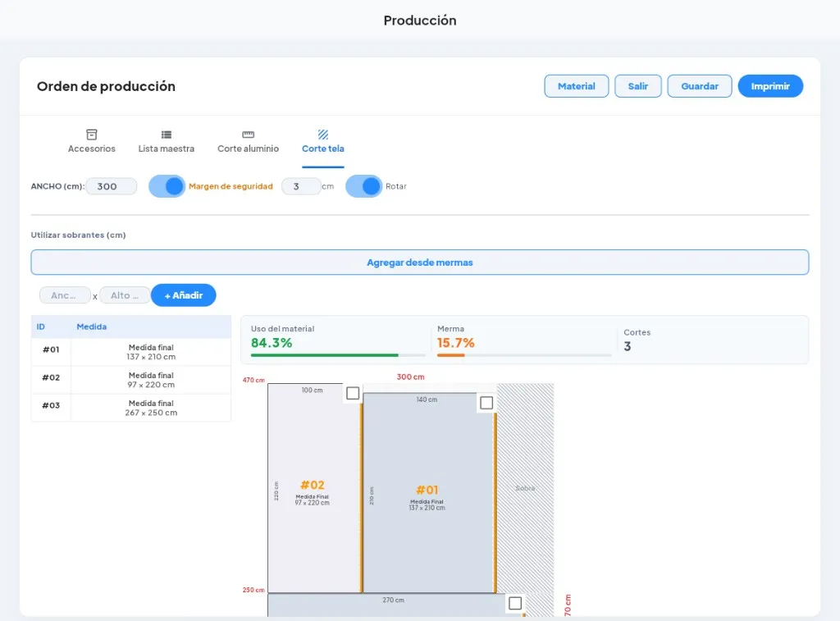Click the Alto sobrante input field
Viewport: 840px width, 621px height.
(125, 295)
